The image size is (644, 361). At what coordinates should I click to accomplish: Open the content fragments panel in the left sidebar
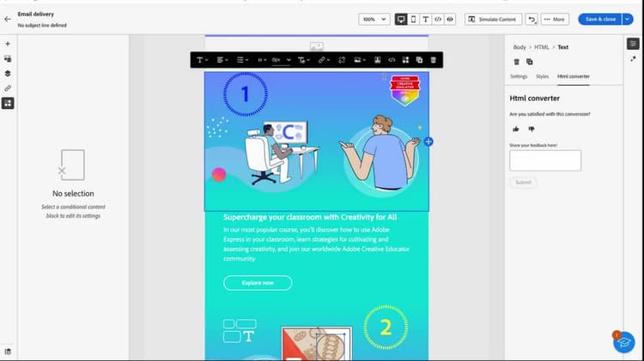(x=8, y=59)
